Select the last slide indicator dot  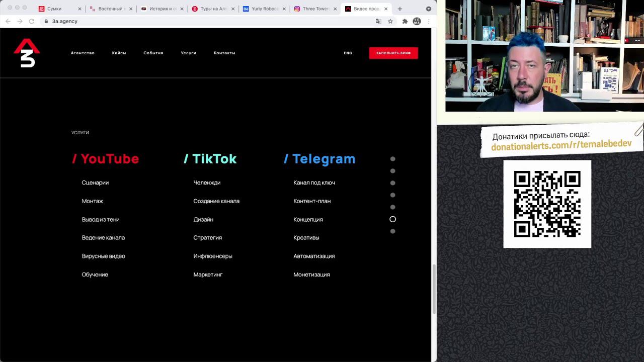tap(393, 231)
